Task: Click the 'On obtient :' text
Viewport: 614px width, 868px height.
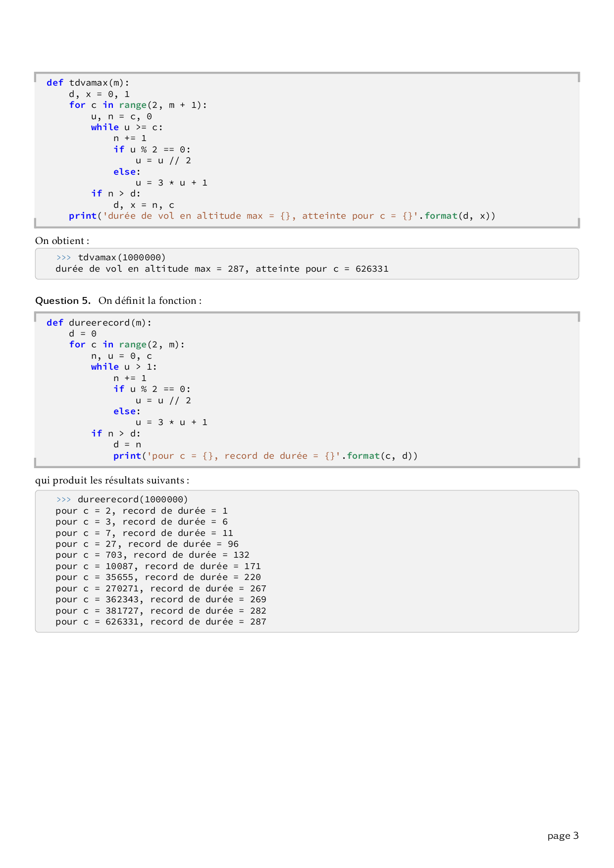Action: pos(62,241)
